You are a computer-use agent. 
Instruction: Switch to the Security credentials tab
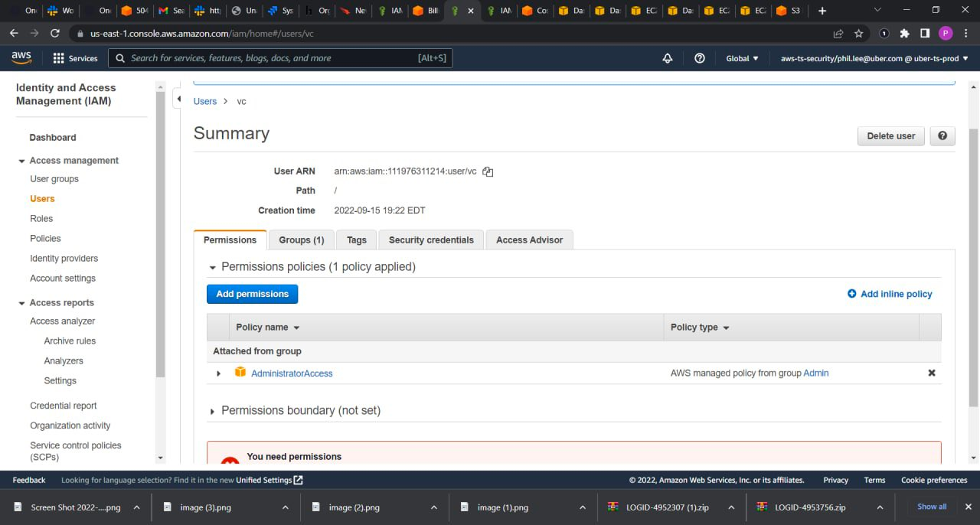[x=430, y=240]
